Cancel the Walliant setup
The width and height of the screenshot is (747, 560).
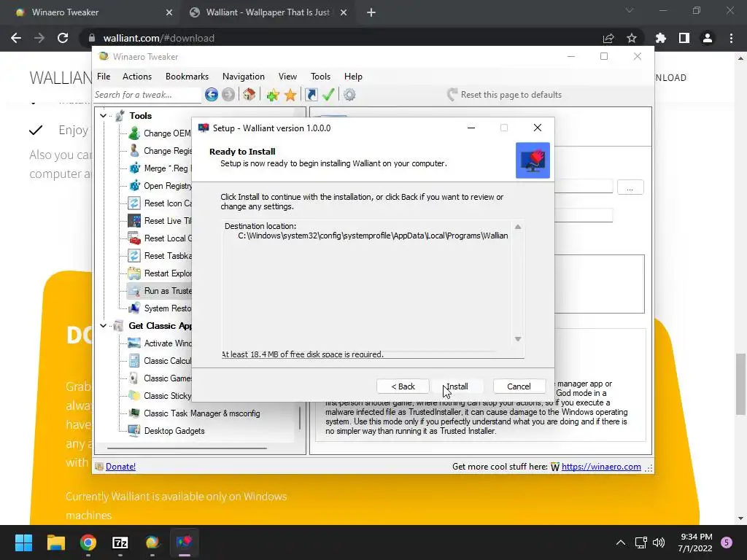click(x=519, y=386)
